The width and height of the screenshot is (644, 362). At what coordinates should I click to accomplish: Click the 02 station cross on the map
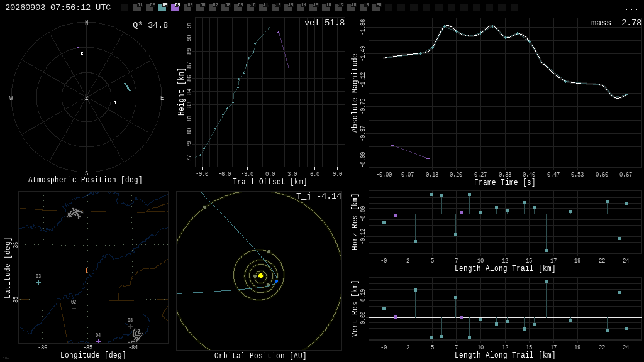click(74, 308)
